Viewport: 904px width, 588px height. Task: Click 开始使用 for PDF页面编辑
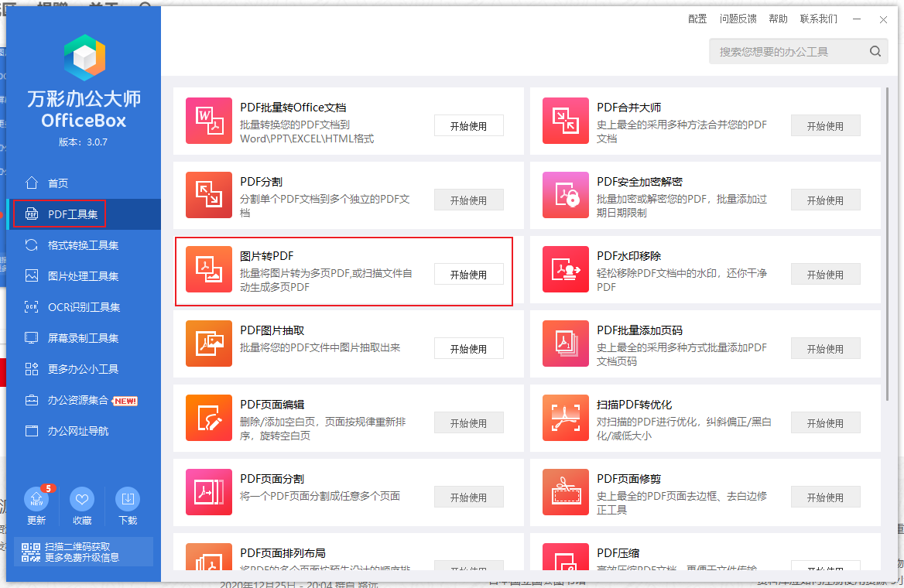(x=469, y=423)
